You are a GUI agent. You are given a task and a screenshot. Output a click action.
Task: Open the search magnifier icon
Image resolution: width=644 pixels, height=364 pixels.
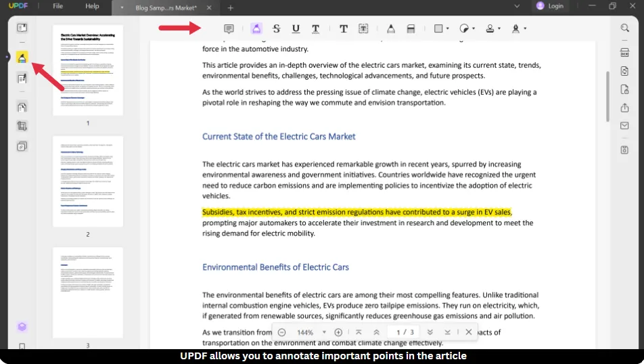pyautogui.click(x=624, y=28)
